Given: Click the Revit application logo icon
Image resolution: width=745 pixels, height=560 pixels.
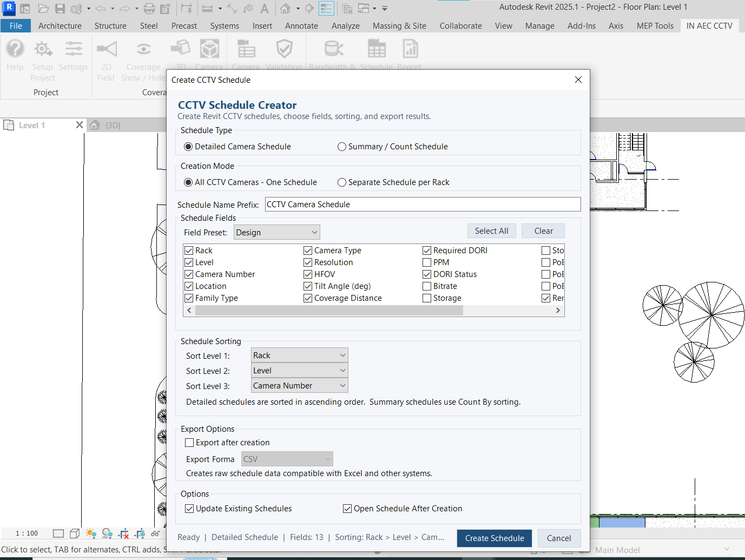Looking at the screenshot, I should [x=9, y=8].
